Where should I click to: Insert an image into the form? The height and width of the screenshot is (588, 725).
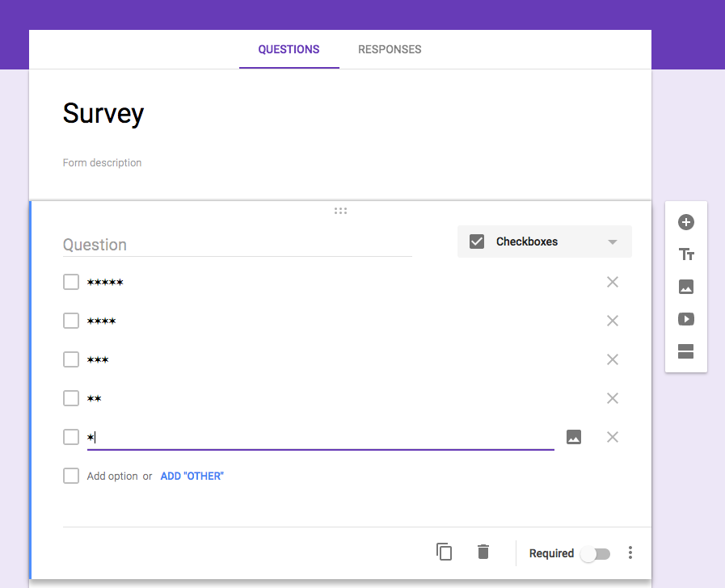pos(685,287)
